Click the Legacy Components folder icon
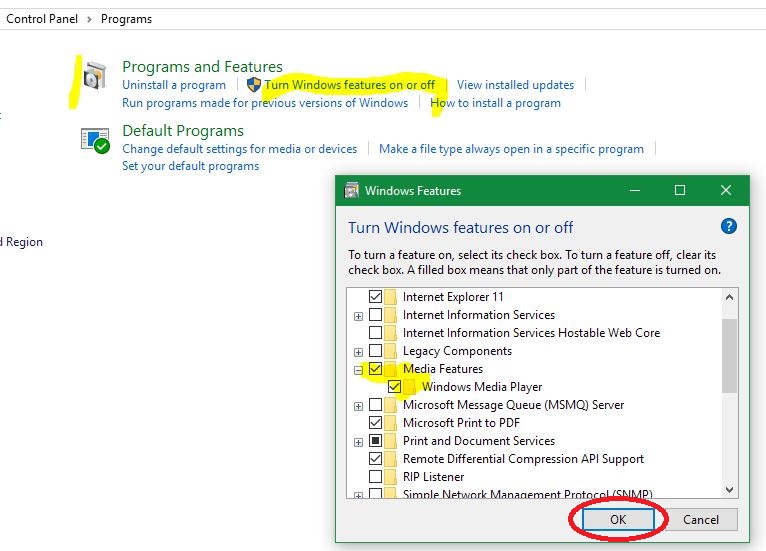 [x=390, y=351]
